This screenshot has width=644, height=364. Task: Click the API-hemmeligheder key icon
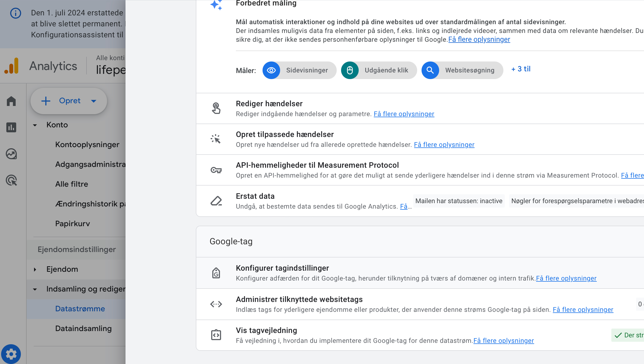click(216, 170)
